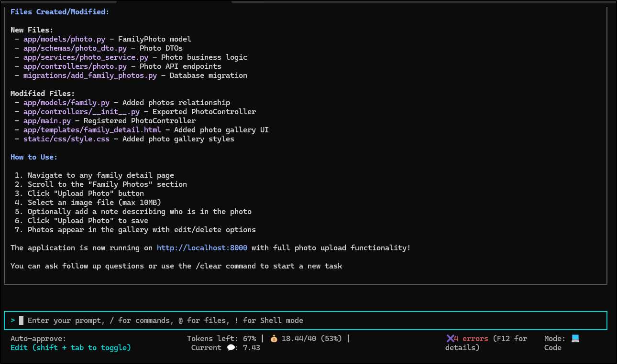Click the 'New Files:' heading
Screen dimensions: 617x364
32,30
